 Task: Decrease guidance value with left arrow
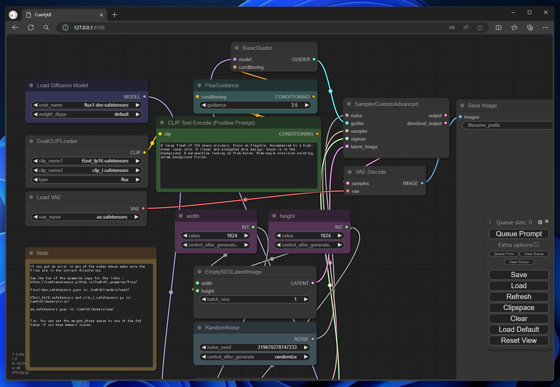pyautogui.click(x=204, y=105)
